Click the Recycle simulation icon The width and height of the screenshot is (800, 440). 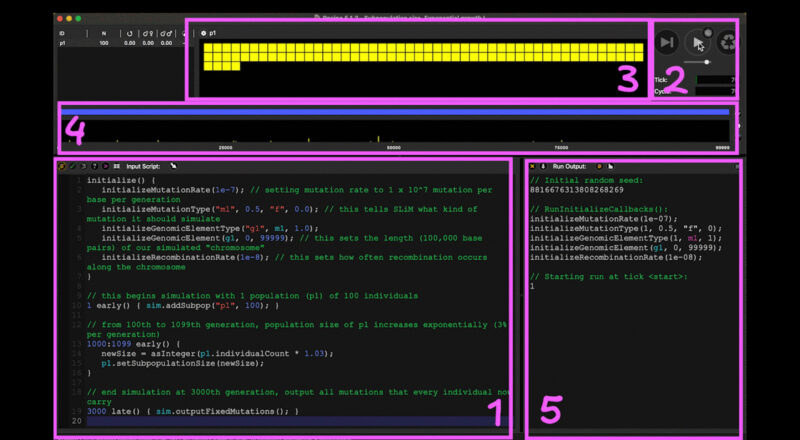(x=727, y=42)
